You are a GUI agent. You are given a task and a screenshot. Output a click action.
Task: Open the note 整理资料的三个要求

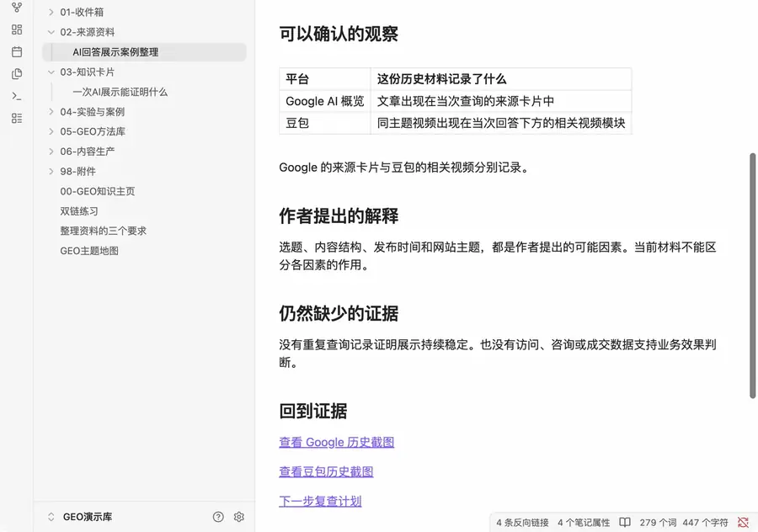click(x=103, y=231)
